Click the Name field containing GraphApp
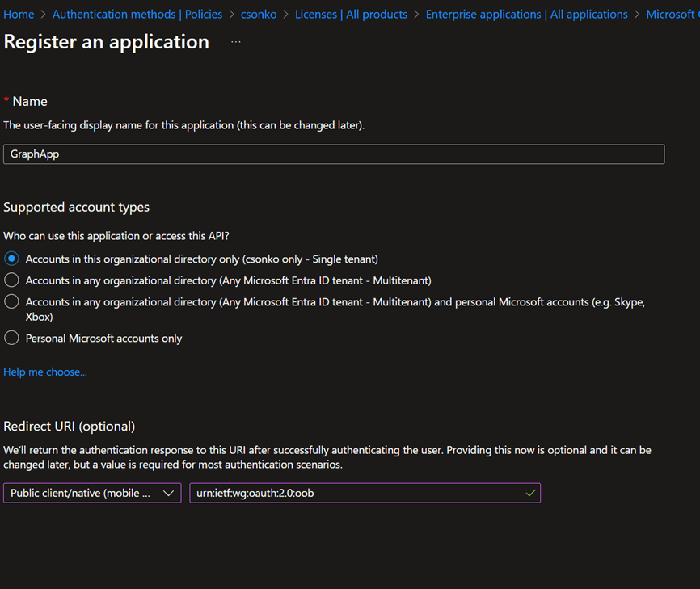The height and width of the screenshot is (589, 700). [x=333, y=154]
